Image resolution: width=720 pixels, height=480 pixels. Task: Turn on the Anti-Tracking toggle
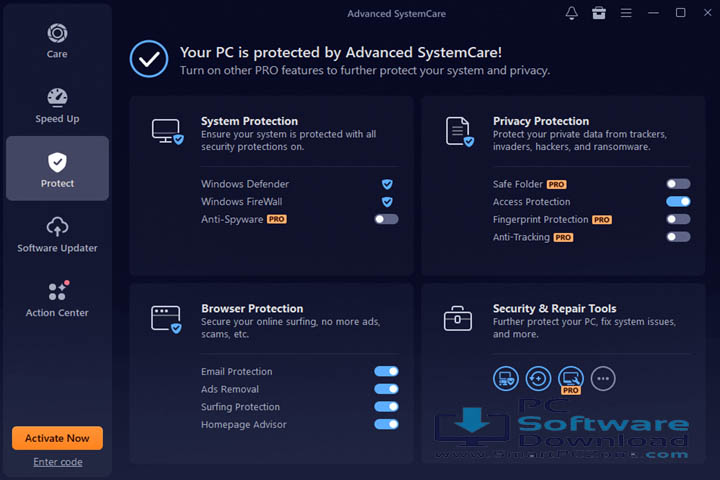[x=678, y=237]
